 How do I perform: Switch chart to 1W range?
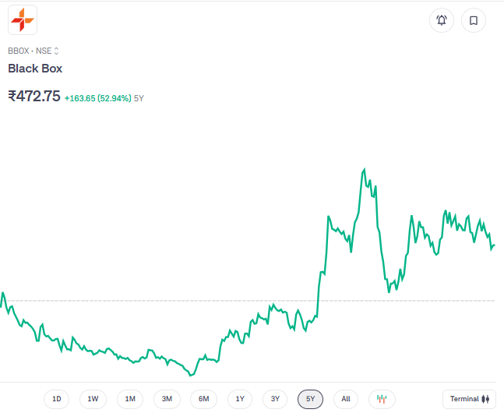93,399
